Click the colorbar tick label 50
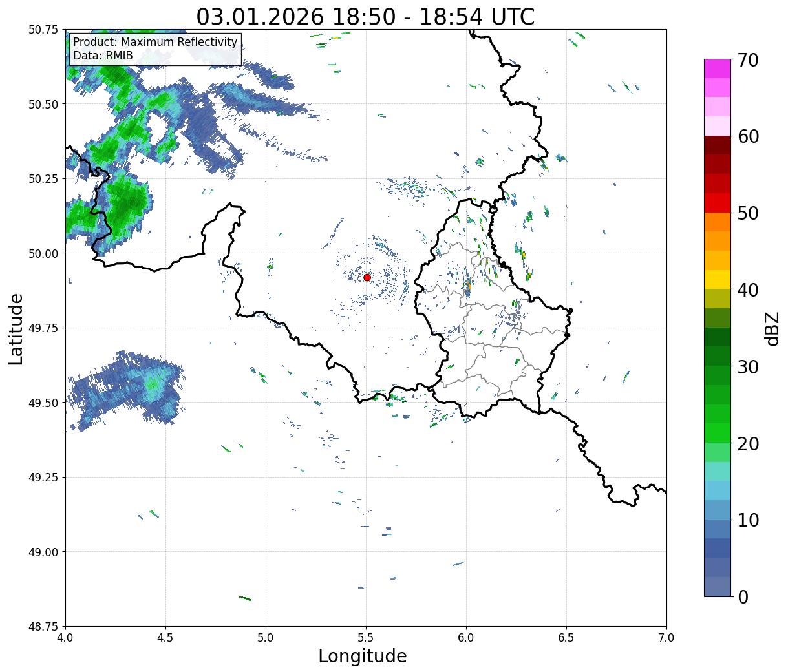This screenshot has width=788, height=672. pyautogui.click(x=747, y=213)
